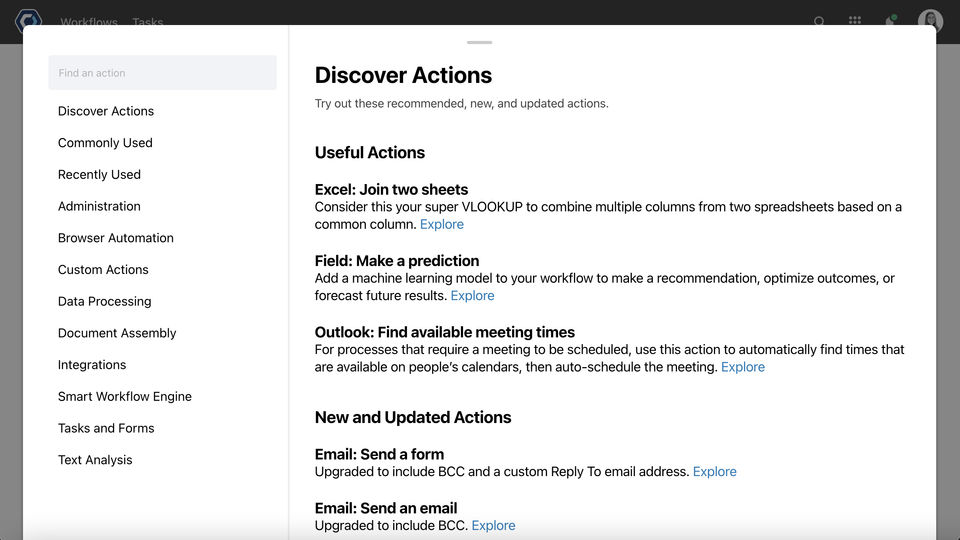Select the Data Processing category
Image resolution: width=960 pixels, height=540 pixels.
(105, 301)
